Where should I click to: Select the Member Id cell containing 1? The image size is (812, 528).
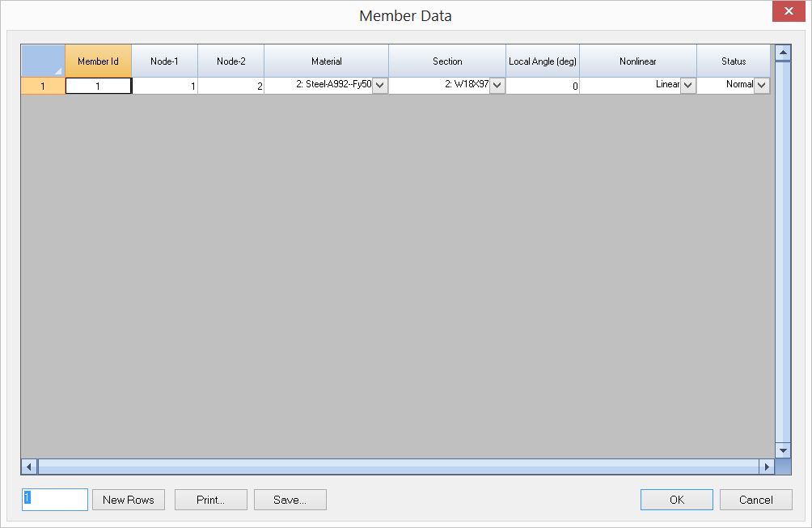[x=98, y=84]
